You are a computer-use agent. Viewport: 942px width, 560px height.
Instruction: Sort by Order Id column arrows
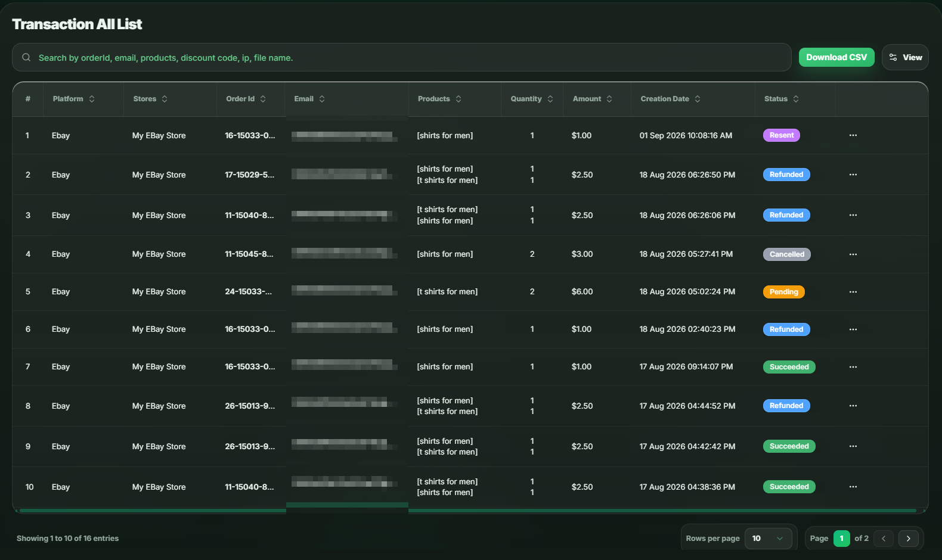tap(263, 99)
